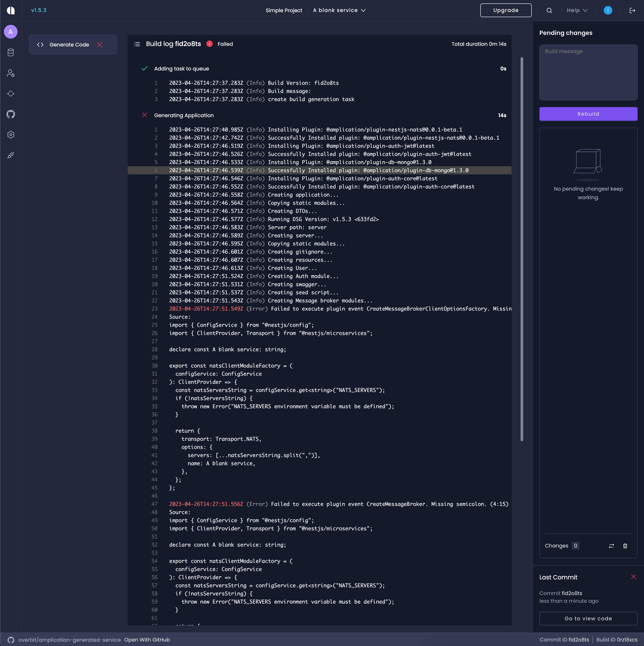Dismiss the Last Commit panel with red X
This screenshot has height=646, width=644.
coord(634,577)
